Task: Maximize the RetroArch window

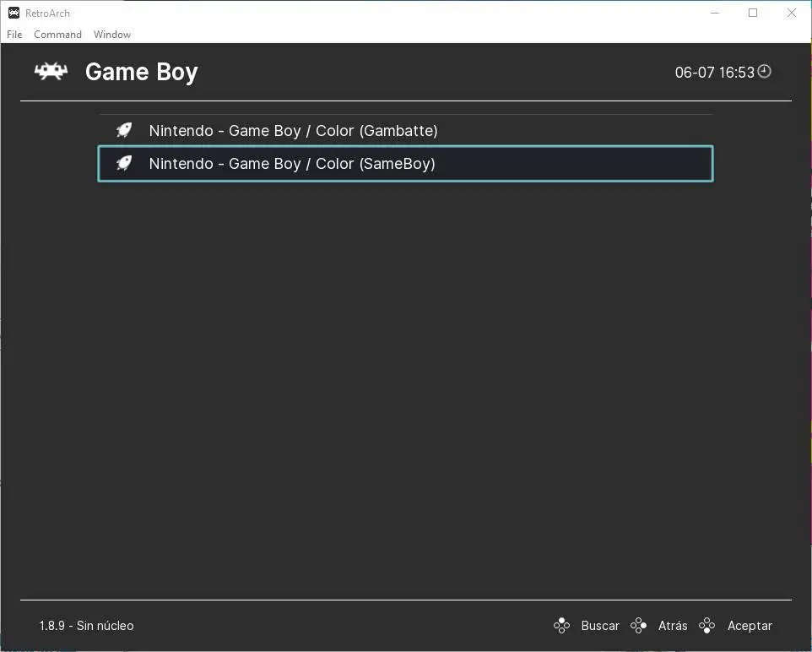Action: [753, 13]
